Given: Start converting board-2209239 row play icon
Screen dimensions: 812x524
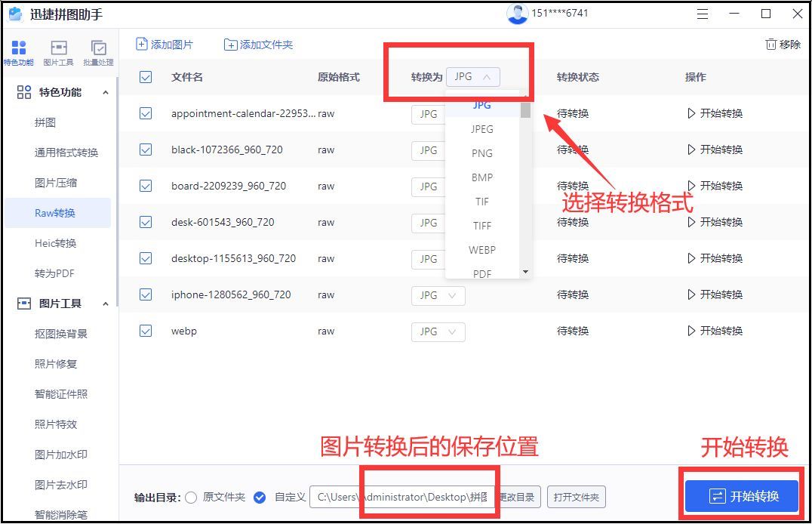Looking at the screenshot, I should [691, 186].
